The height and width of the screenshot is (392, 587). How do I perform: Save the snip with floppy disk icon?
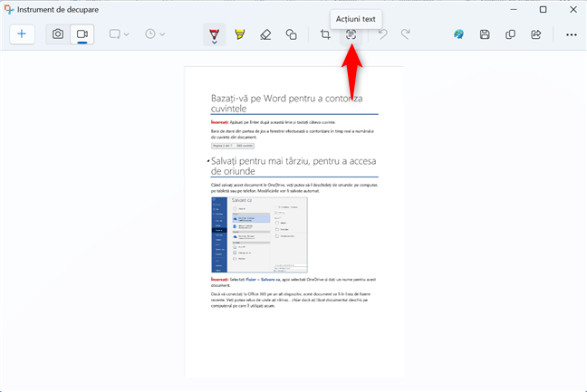485,34
